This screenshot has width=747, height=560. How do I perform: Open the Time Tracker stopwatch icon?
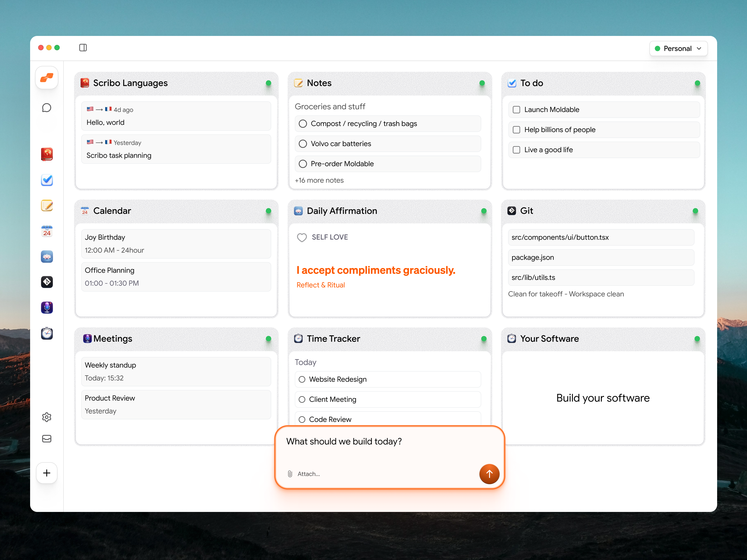[x=47, y=333]
